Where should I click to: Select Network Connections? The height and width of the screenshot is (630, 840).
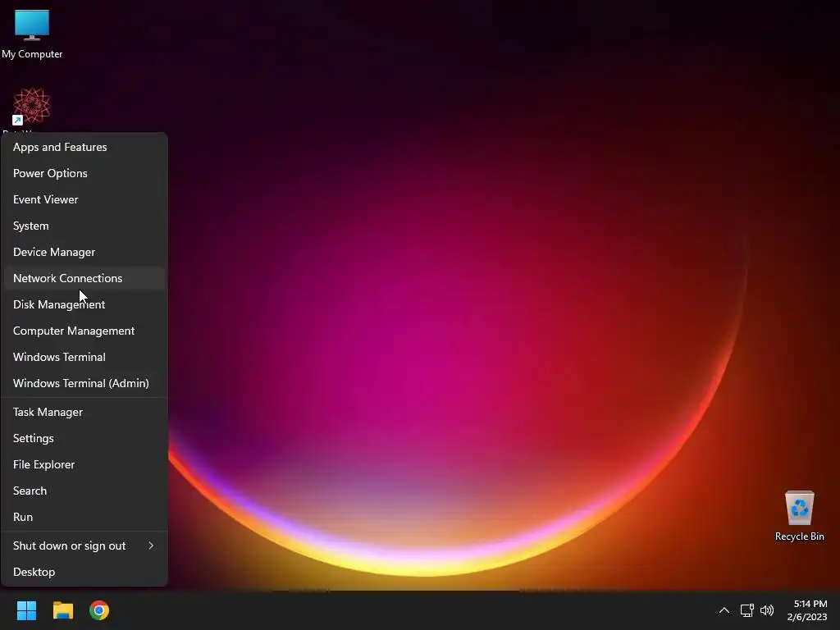tap(84, 278)
